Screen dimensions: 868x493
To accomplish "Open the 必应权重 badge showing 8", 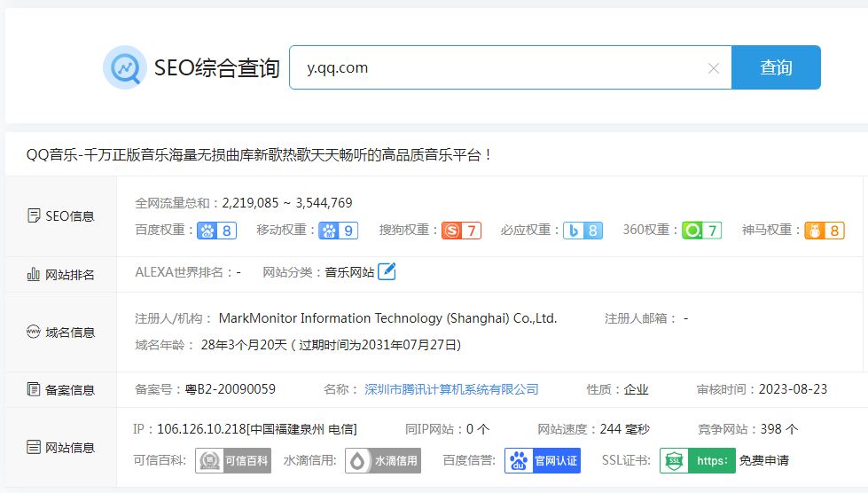I will pos(583,231).
